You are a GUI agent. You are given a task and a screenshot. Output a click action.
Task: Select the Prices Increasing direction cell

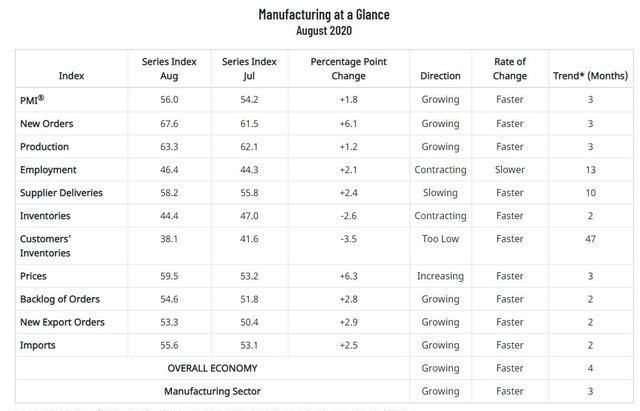(x=440, y=276)
